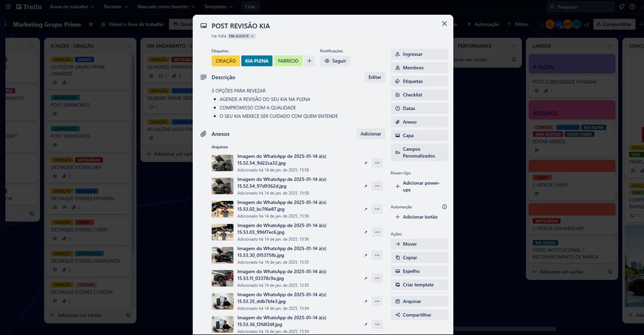Open more options for 15.53.36_f2fdf2df.jpg
The height and width of the screenshot is (335, 644).
click(x=377, y=324)
